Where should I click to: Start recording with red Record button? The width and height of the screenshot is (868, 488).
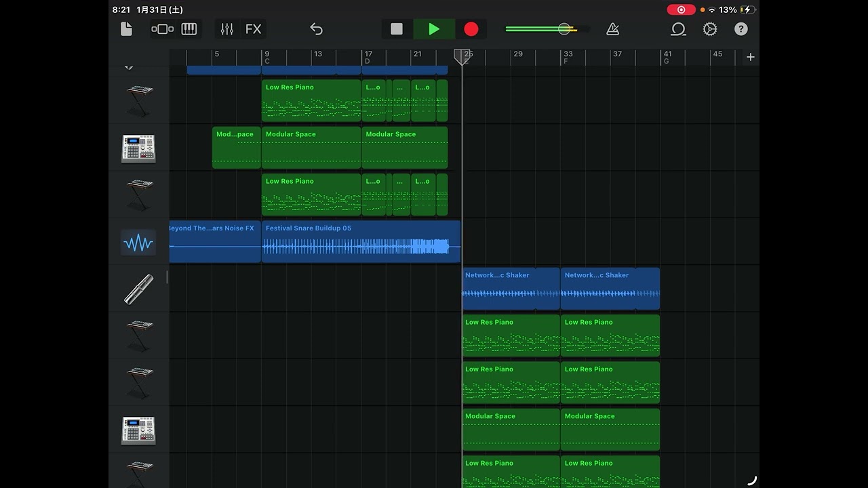pos(471,29)
